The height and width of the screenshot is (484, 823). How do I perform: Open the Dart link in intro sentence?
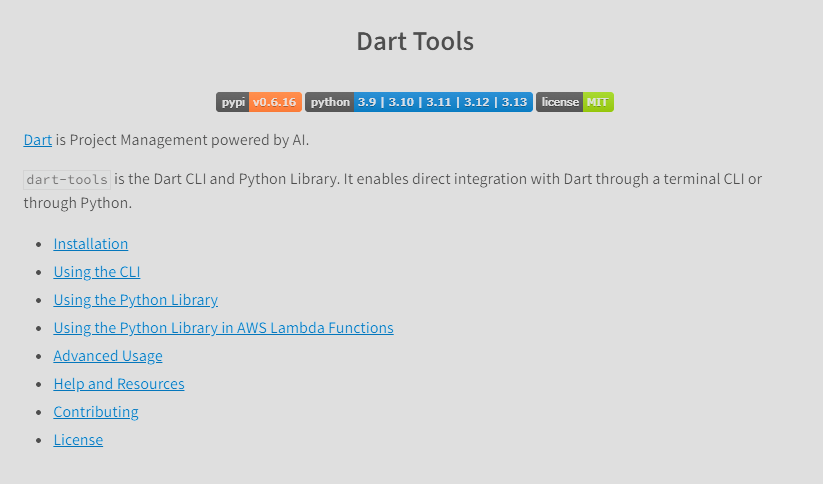(38, 140)
